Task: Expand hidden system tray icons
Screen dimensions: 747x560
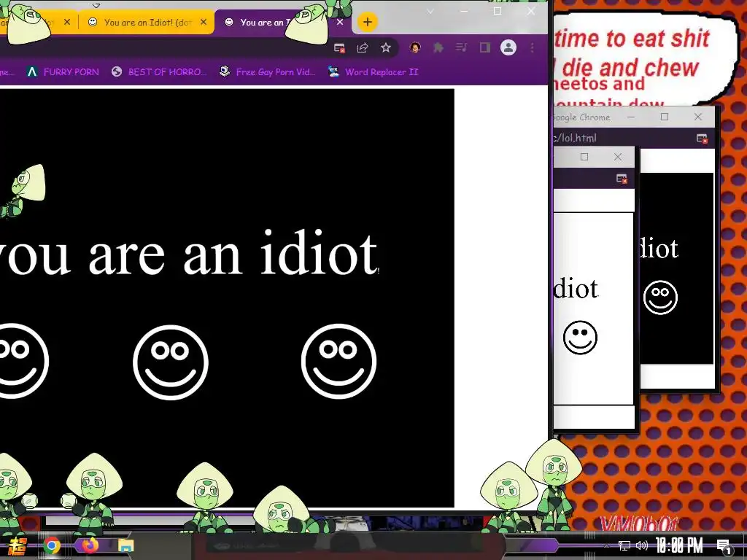Action: (x=606, y=545)
